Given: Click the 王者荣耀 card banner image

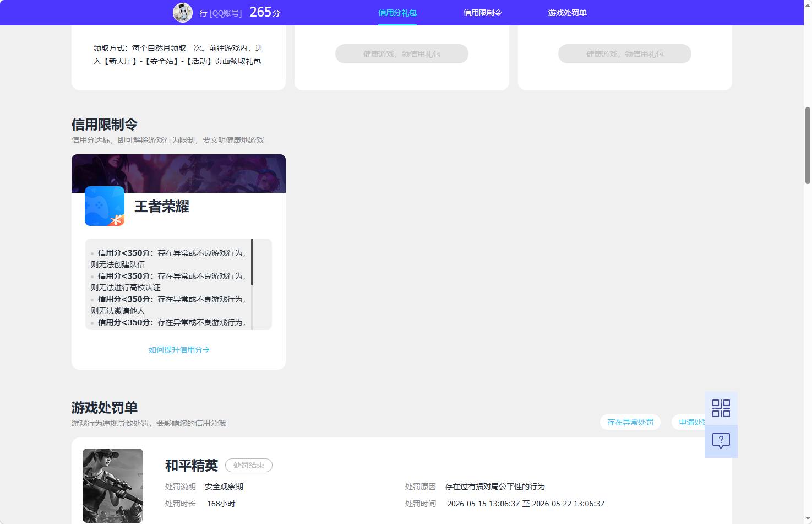Looking at the screenshot, I should 178,174.
